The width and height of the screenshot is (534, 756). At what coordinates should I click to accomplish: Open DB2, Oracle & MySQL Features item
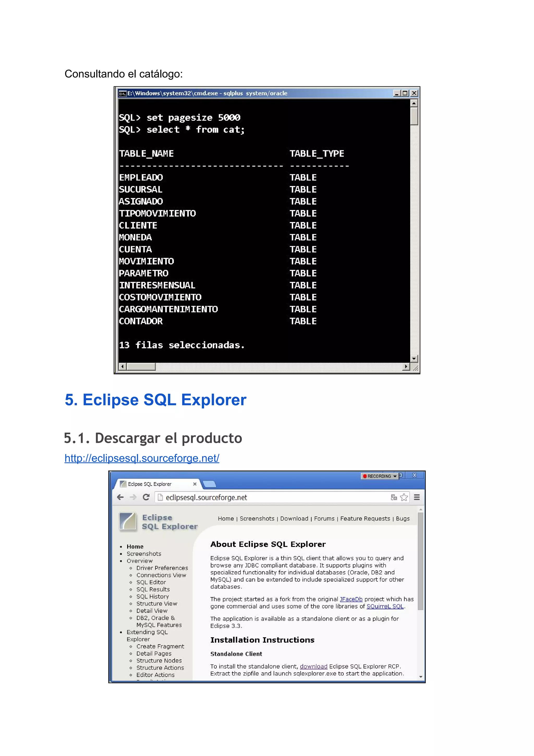pyautogui.click(x=159, y=621)
